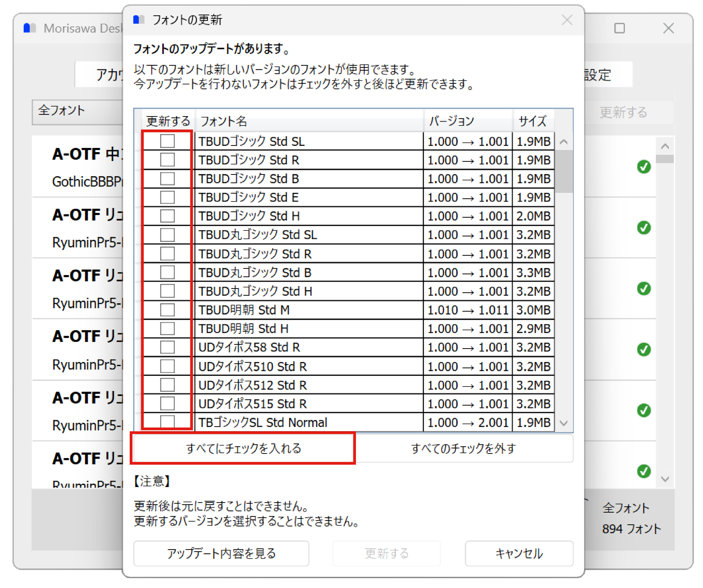Click the 894 フォント count label

pyautogui.click(x=632, y=529)
